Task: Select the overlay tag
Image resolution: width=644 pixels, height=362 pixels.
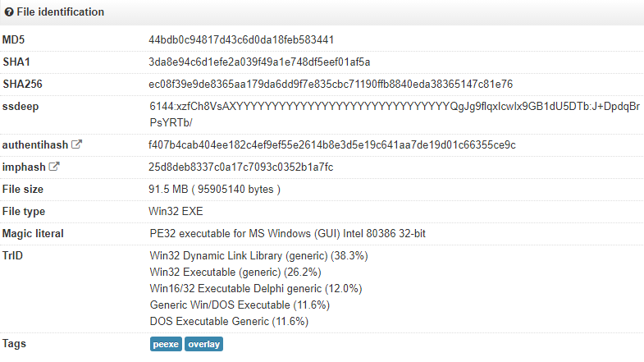Action: click(x=203, y=344)
